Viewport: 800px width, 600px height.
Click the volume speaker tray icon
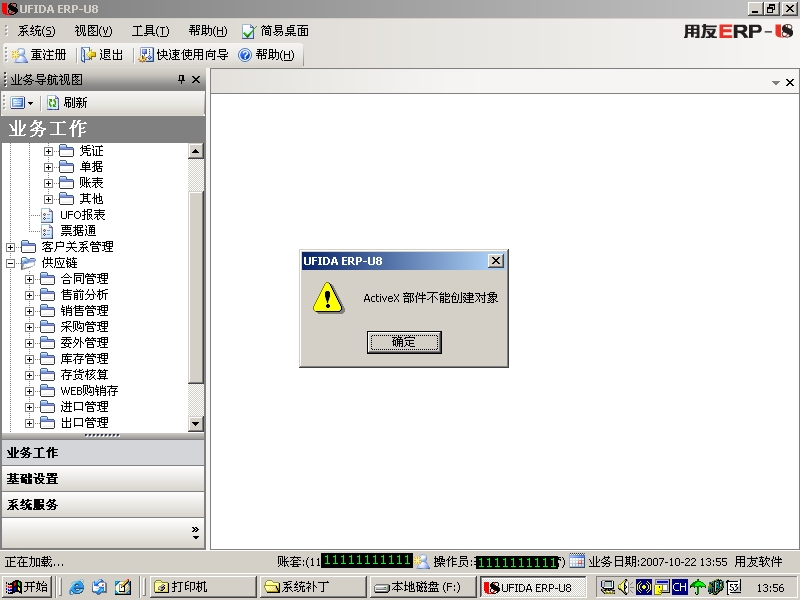click(x=626, y=588)
